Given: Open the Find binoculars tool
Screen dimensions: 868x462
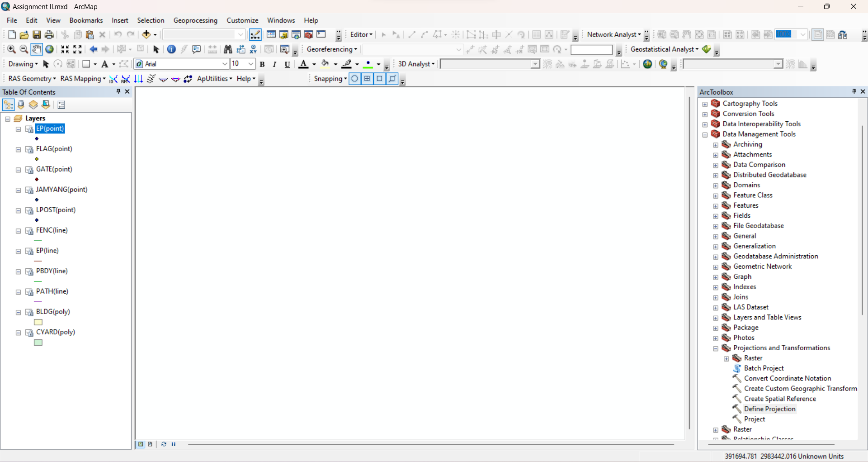Looking at the screenshot, I should pos(228,49).
